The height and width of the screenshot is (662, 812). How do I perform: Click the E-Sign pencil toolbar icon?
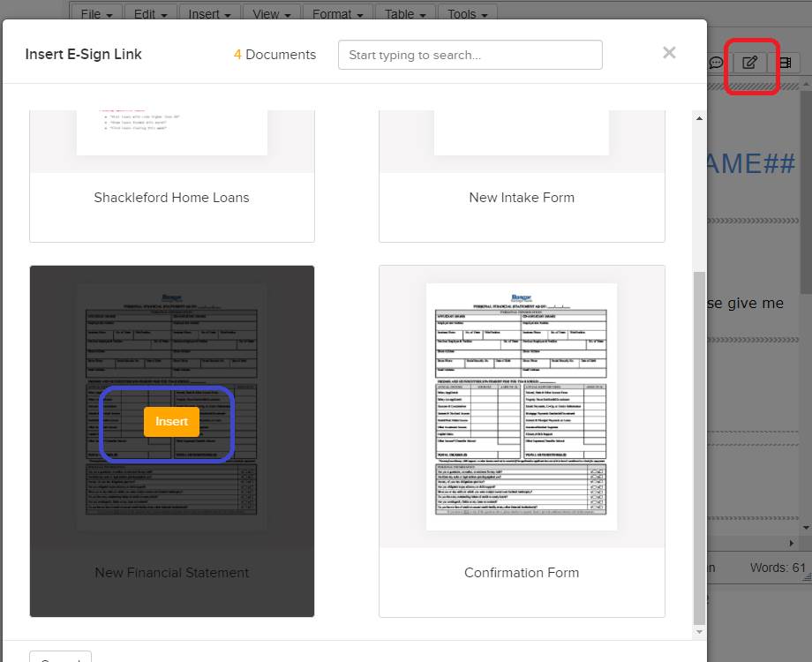[x=750, y=63]
